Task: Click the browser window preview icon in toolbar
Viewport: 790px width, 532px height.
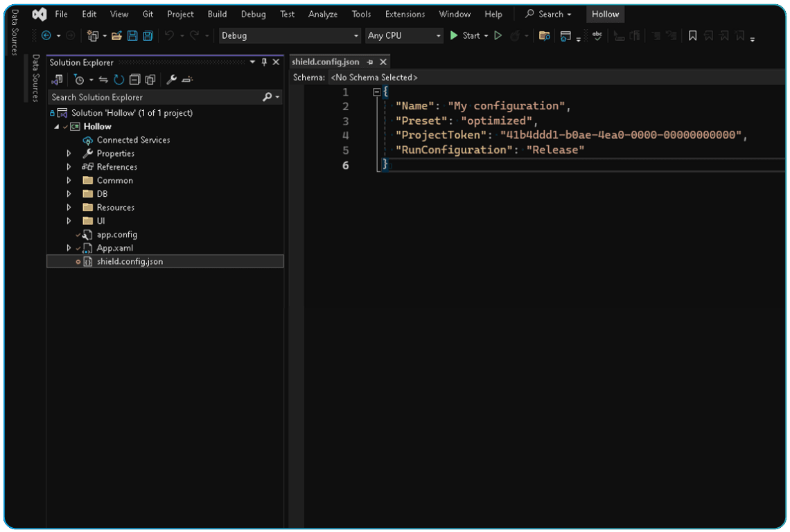Action: [x=565, y=36]
